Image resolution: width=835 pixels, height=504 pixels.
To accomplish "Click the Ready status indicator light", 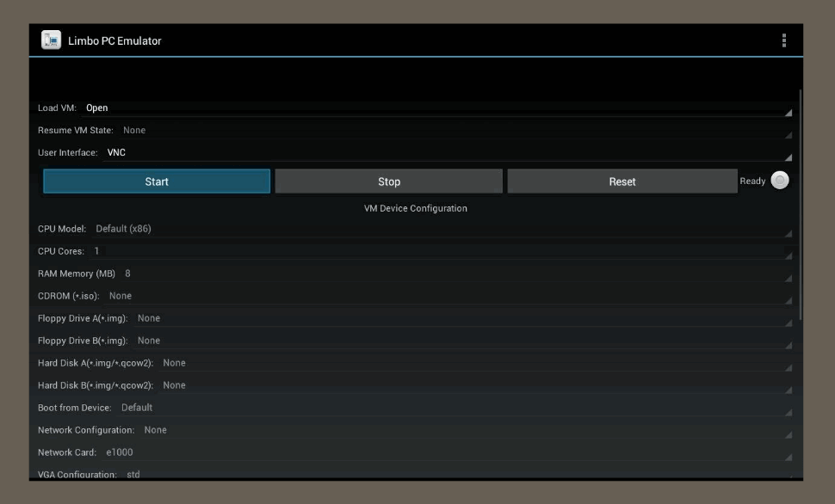I will pos(780,181).
